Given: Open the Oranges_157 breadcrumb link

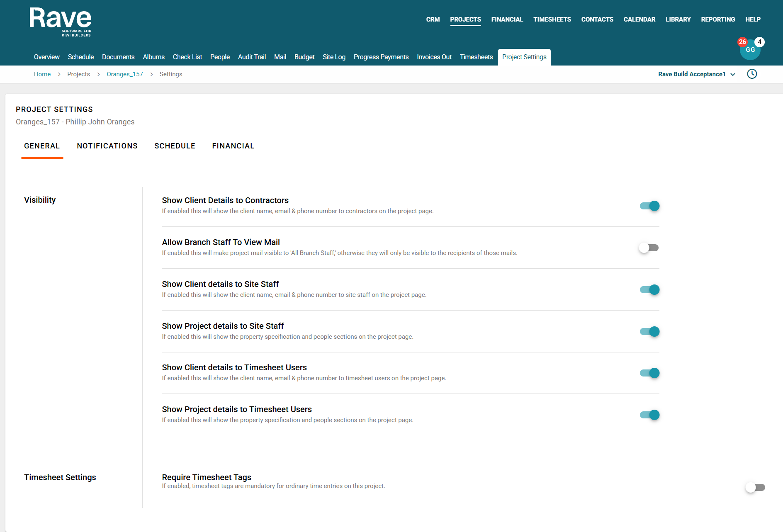Looking at the screenshot, I should [125, 74].
